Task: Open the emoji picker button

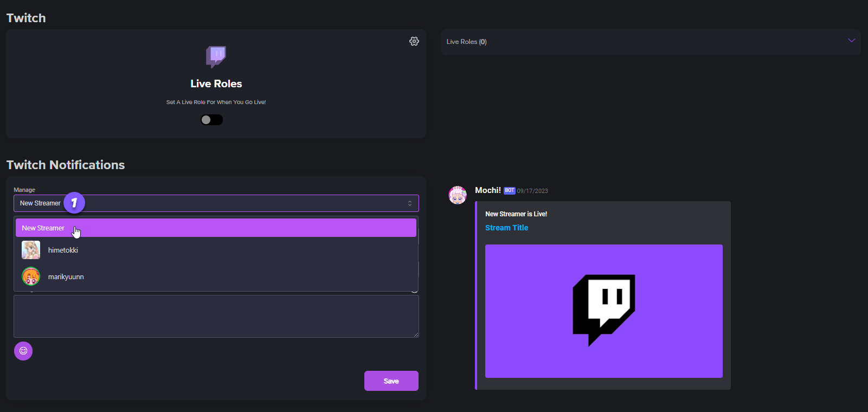Action: (x=23, y=351)
